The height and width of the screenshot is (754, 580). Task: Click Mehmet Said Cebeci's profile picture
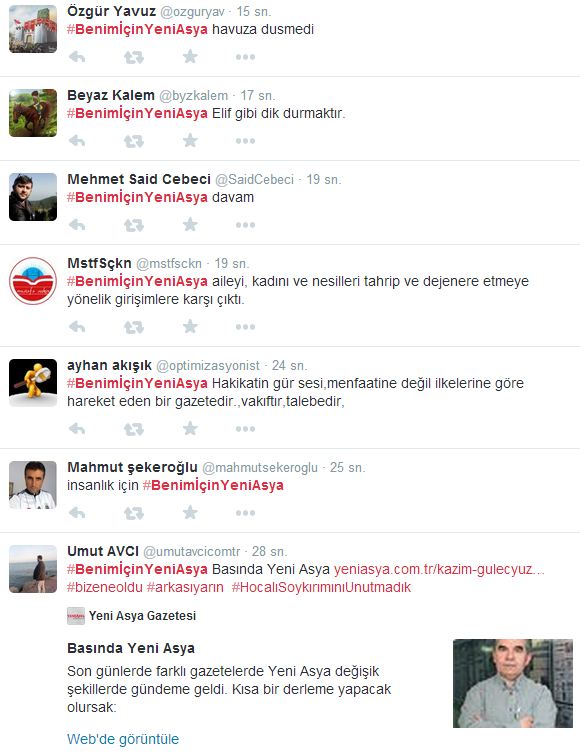(33, 197)
